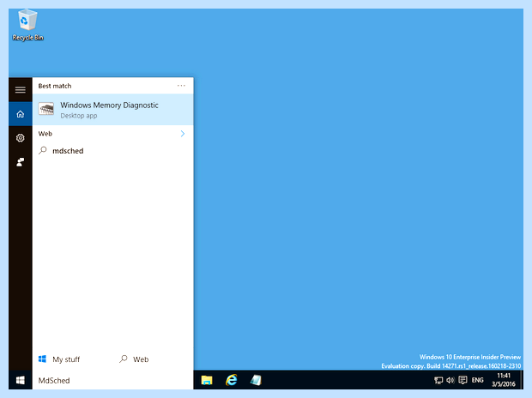Select the mdsched web search suggestion

click(x=113, y=151)
